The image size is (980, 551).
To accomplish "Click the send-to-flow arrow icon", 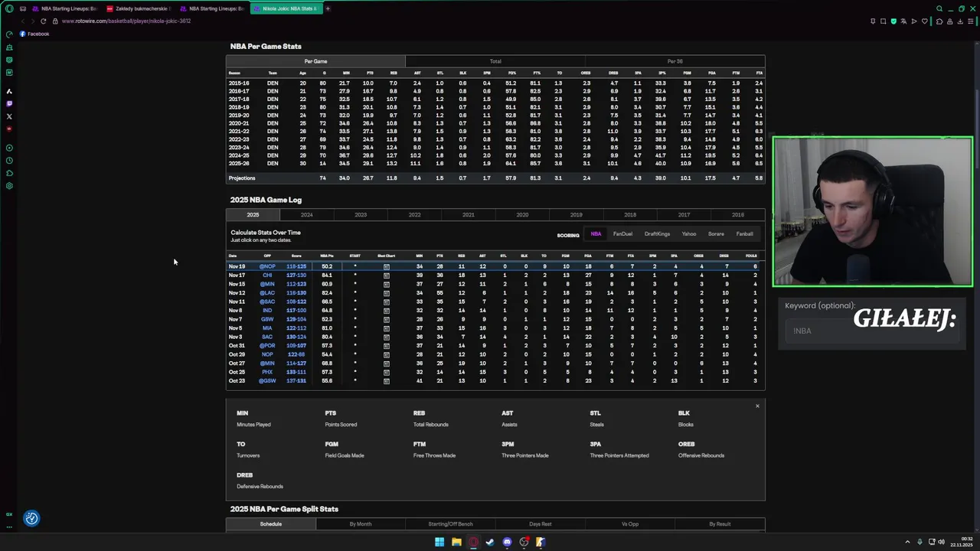I will point(913,21).
